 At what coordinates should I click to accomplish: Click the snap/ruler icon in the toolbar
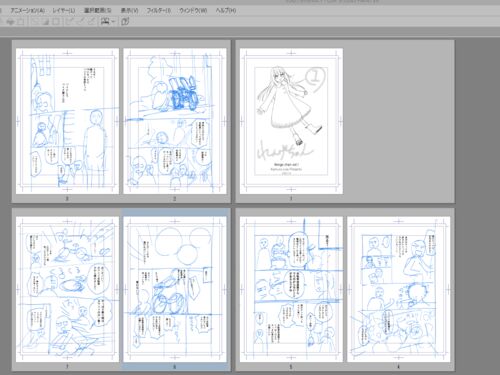tap(105, 22)
